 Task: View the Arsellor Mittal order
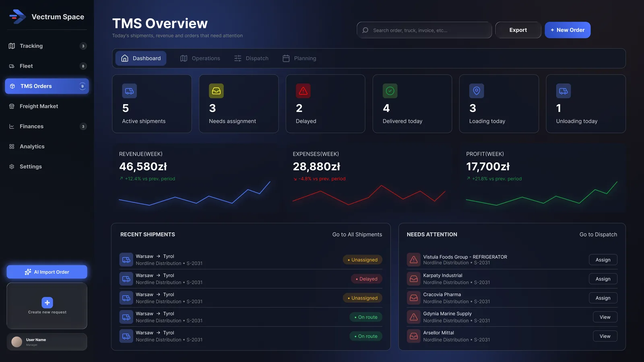(605, 336)
